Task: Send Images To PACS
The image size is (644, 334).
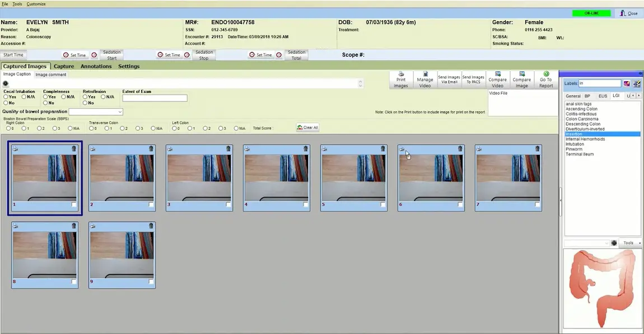Action: click(x=473, y=79)
